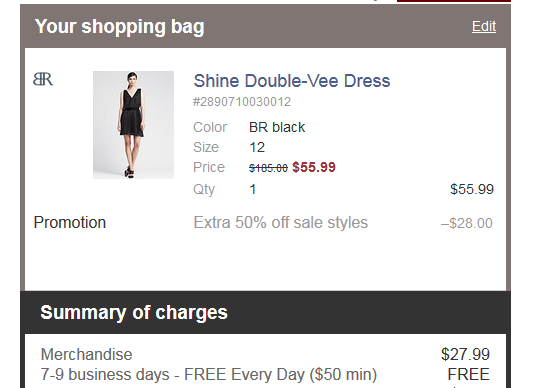Click the $55.99 line item total

pos(472,189)
